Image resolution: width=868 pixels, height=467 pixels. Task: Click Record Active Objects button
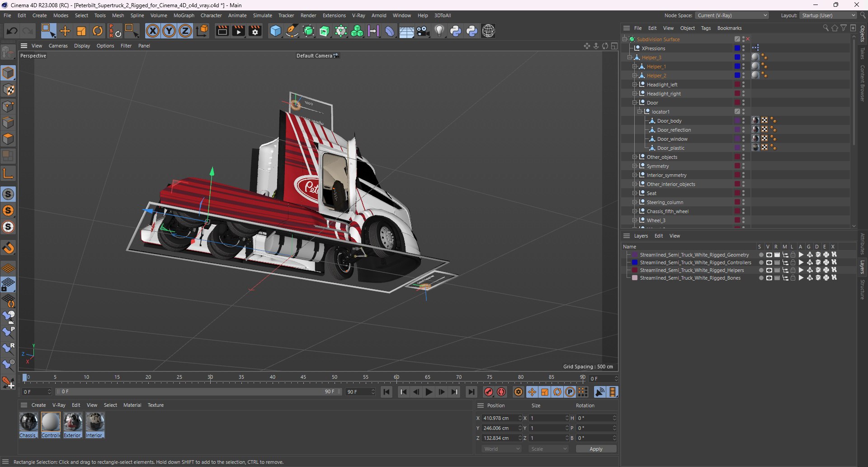(x=489, y=392)
